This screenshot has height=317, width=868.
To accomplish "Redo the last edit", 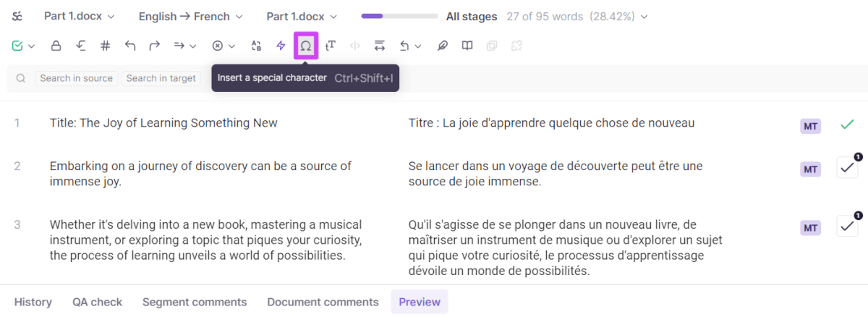I will pyautogui.click(x=154, y=46).
